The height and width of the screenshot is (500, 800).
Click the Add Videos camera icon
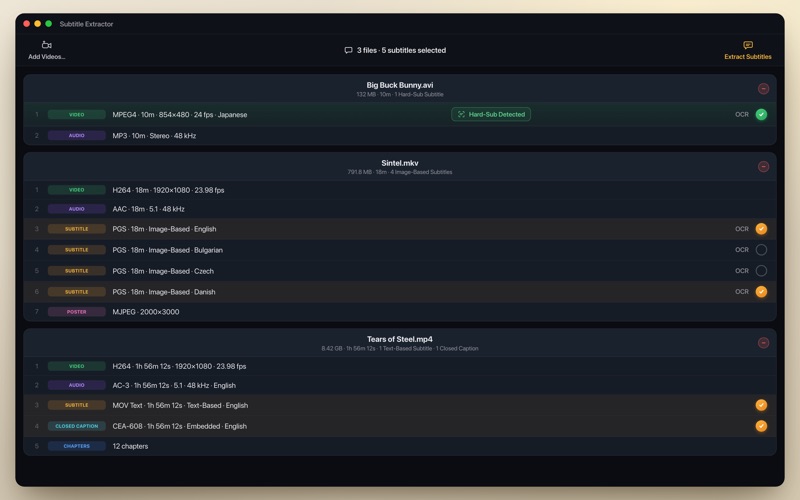click(46, 45)
